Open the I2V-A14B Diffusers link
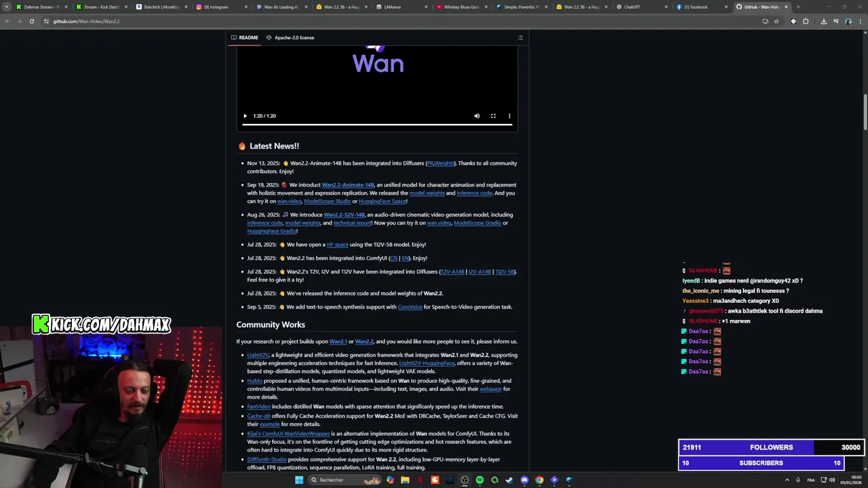 pyautogui.click(x=479, y=272)
